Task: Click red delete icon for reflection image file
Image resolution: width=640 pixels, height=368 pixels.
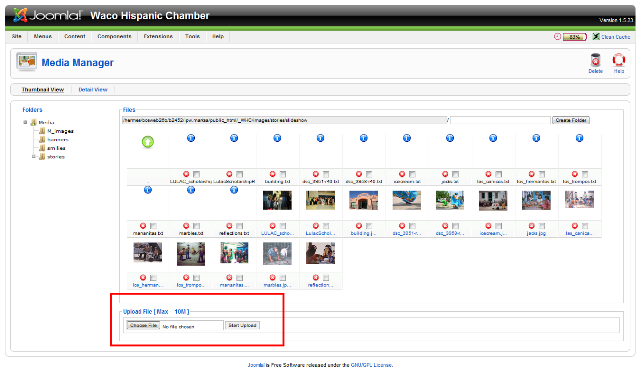Action: click(x=316, y=277)
